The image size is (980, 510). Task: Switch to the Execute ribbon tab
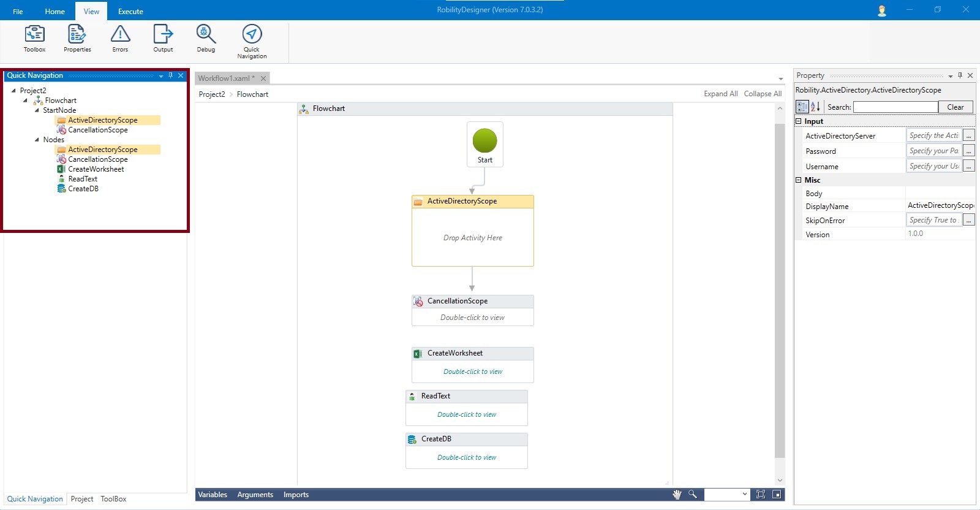tap(130, 11)
